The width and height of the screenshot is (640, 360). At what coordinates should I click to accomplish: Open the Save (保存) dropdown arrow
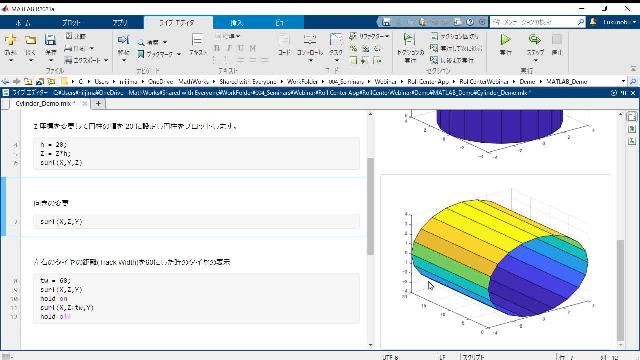point(51,60)
